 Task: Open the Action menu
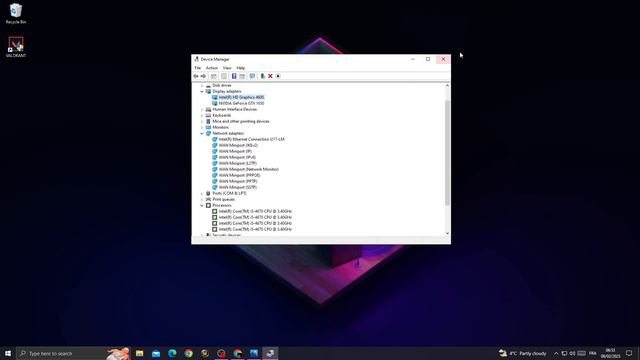tap(211, 68)
